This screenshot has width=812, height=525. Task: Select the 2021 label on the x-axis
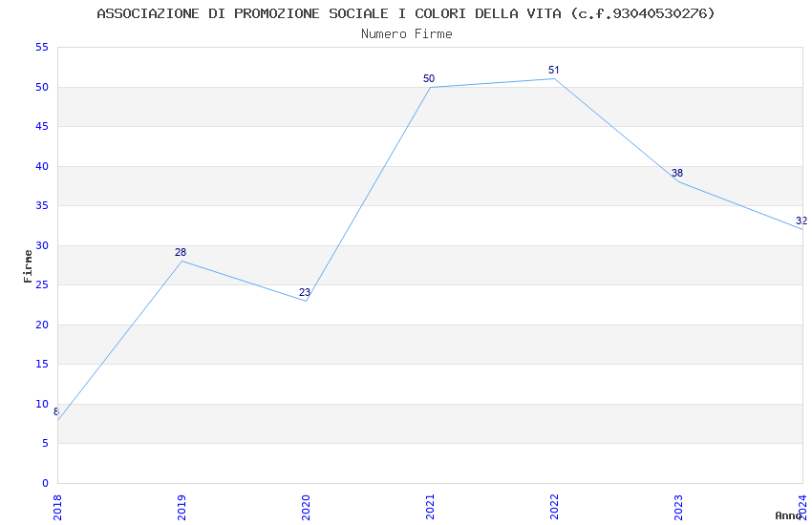pos(430,506)
